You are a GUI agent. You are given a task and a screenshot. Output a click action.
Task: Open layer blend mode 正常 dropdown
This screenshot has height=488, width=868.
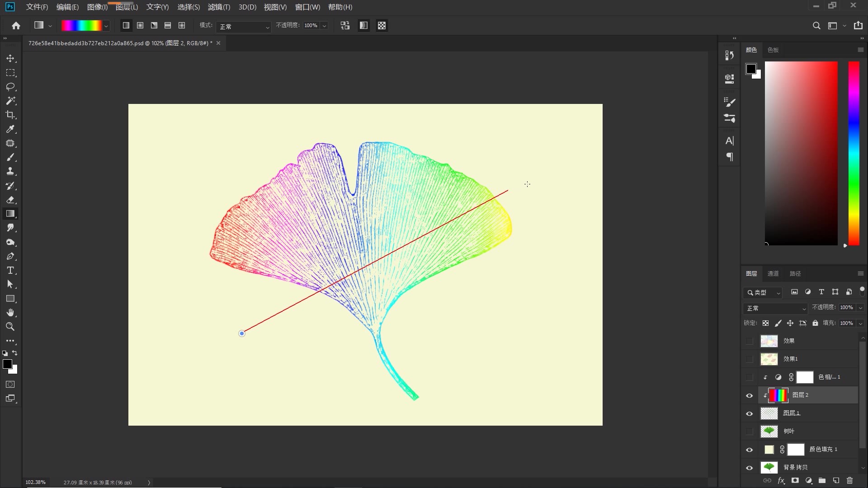click(776, 308)
